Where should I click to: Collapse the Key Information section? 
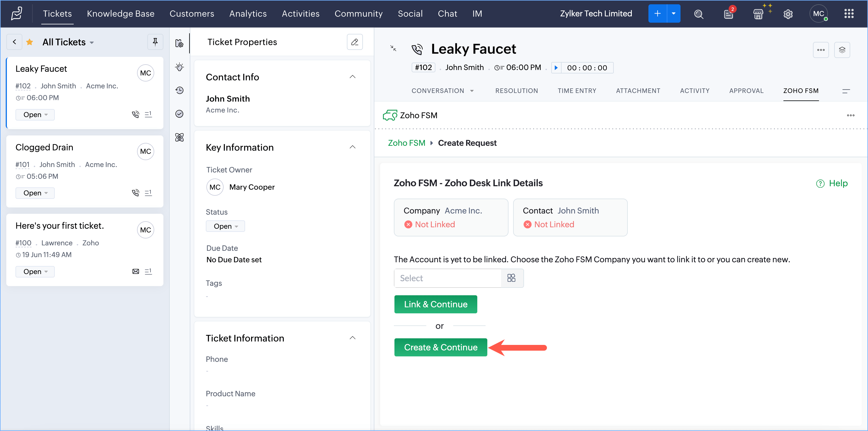pyautogui.click(x=353, y=147)
